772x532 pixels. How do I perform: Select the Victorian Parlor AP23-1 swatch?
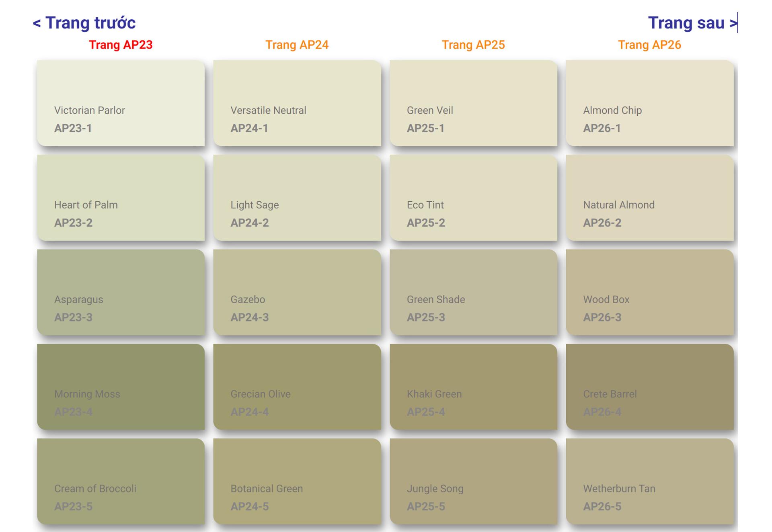pyautogui.click(x=121, y=103)
